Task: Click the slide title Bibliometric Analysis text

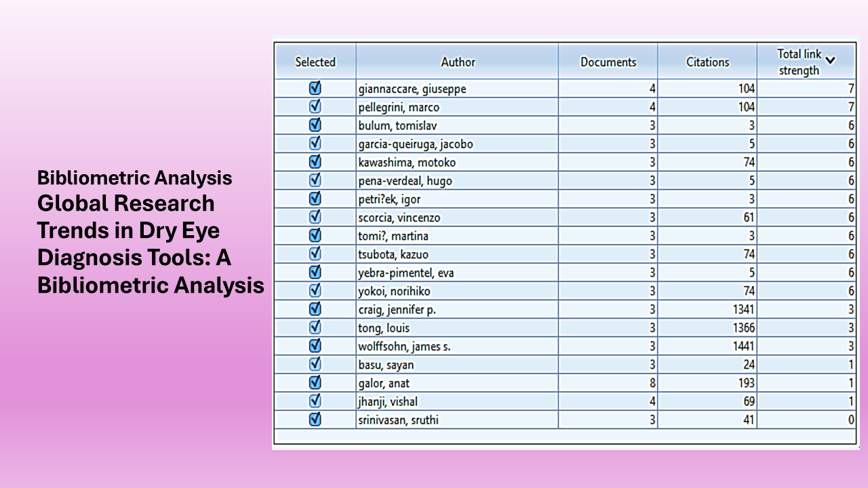Action: tap(134, 178)
